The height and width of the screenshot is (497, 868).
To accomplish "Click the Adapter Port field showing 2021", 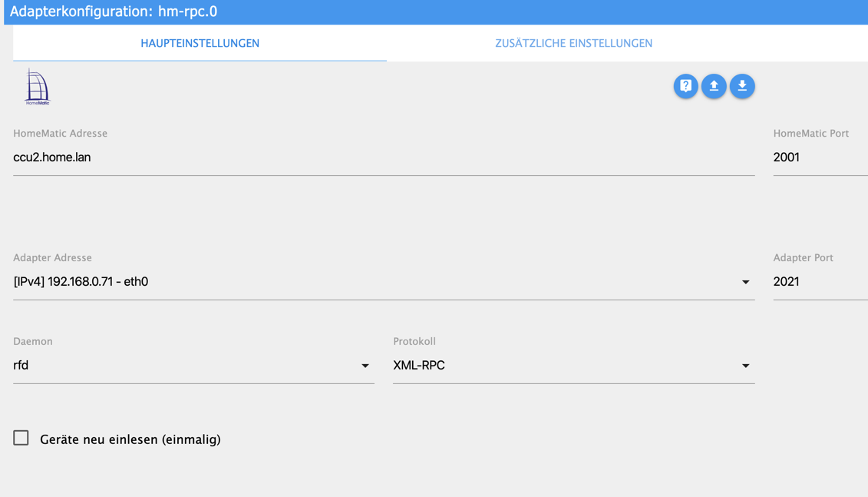I will 820,281.
